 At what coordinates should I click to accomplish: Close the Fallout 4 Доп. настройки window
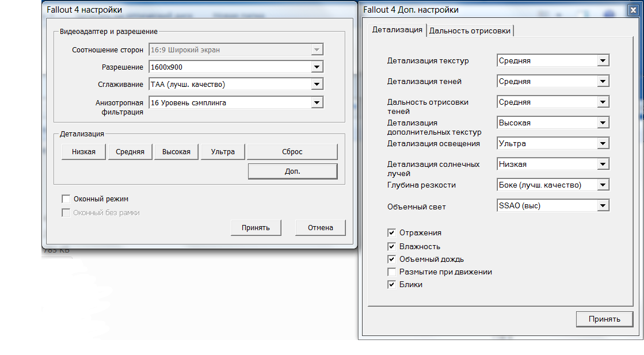point(633,10)
